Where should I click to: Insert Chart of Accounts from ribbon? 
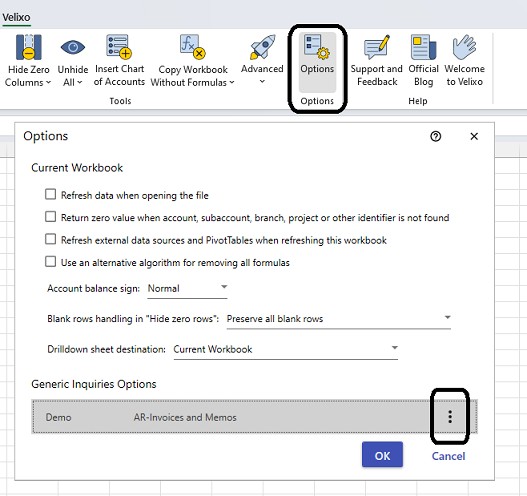[x=119, y=60]
